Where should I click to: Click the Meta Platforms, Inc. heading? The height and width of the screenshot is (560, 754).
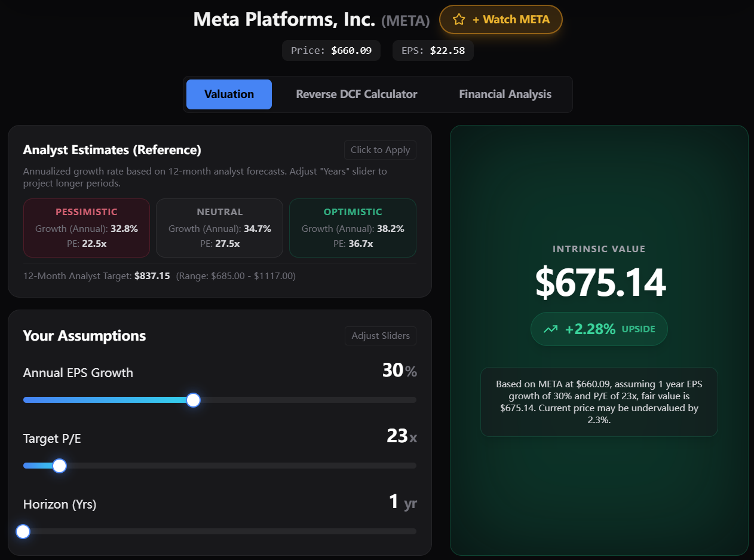(284, 20)
